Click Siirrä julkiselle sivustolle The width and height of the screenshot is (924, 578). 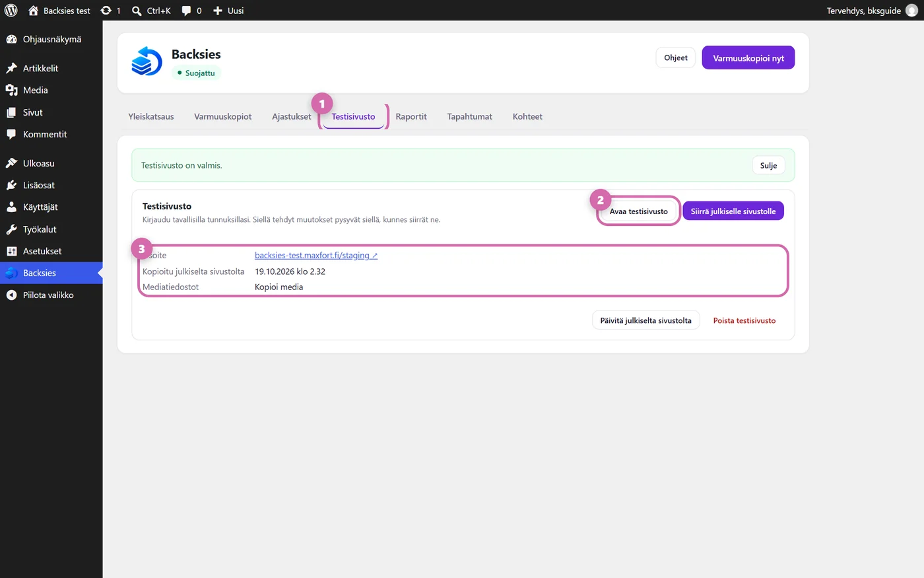733,211
